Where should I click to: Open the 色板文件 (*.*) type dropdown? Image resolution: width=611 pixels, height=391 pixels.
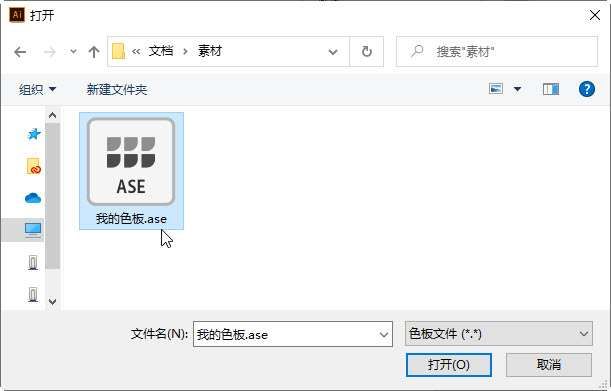pyautogui.click(x=499, y=334)
